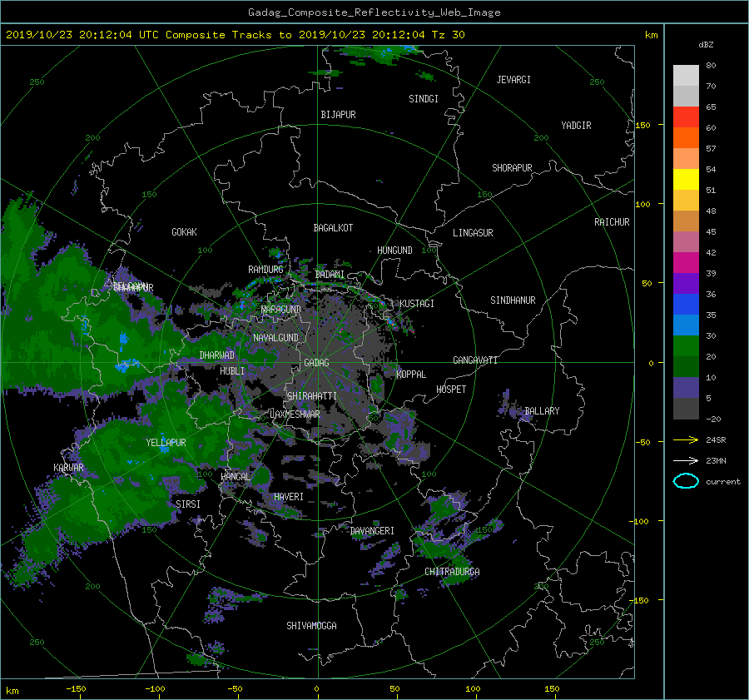Image resolution: width=749 pixels, height=700 pixels.
Task: Click the 'current' legend text
Action: (722, 482)
